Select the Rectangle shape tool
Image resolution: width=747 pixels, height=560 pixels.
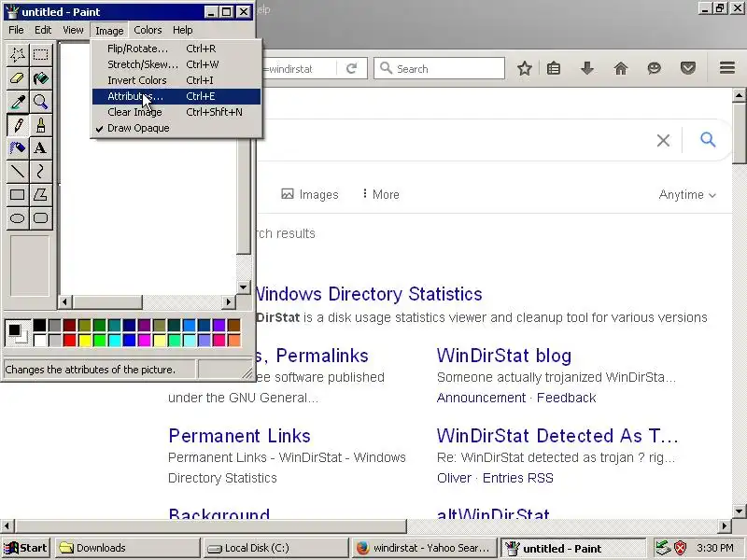click(18, 195)
